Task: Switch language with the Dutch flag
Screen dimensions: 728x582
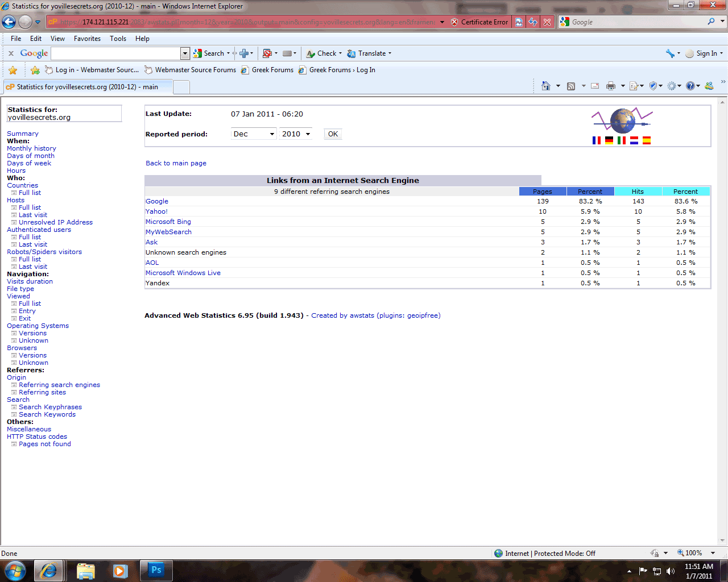Action: [634, 140]
